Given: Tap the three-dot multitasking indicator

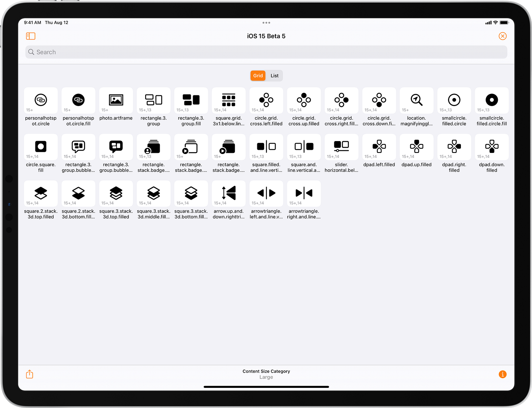Looking at the screenshot, I should pos(266,23).
